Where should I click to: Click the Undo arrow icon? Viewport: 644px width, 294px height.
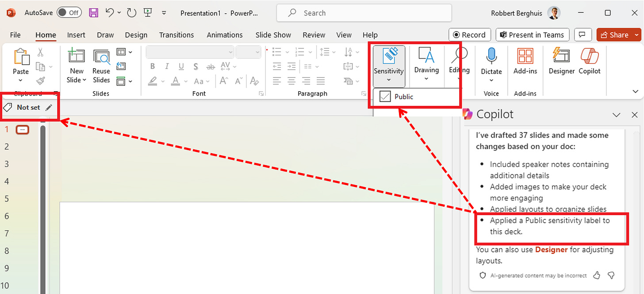(110, 13)
